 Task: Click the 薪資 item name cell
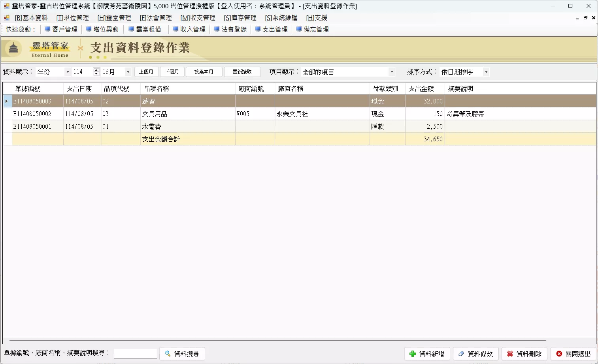click(x=188, y=101)
